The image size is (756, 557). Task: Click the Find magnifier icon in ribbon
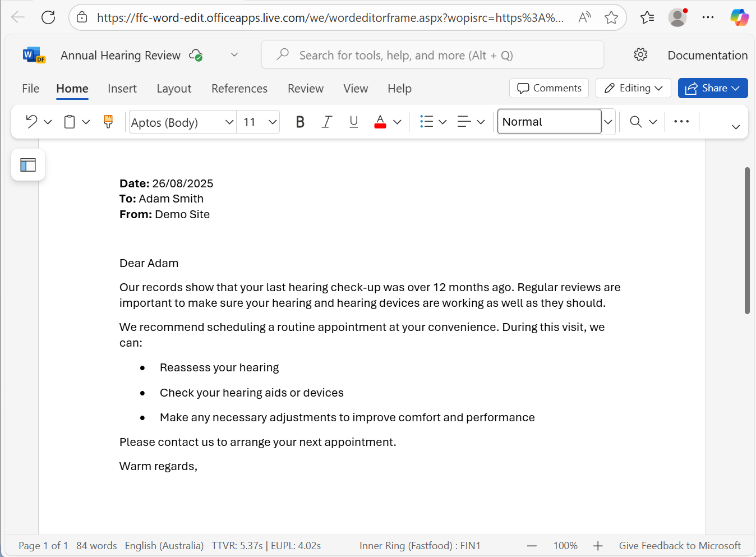click(x=635, y=122)
